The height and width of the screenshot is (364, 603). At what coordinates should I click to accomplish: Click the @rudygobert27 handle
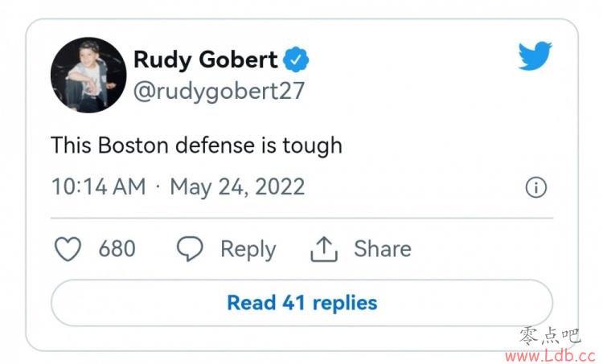[x=219, y=92]
